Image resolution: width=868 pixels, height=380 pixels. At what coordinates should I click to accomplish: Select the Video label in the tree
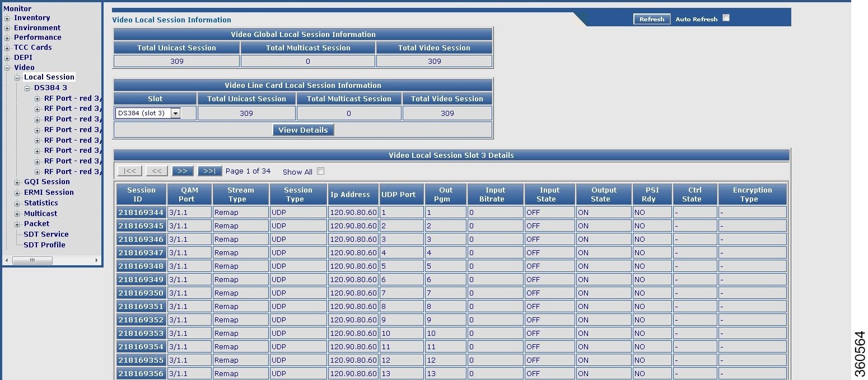24,68
